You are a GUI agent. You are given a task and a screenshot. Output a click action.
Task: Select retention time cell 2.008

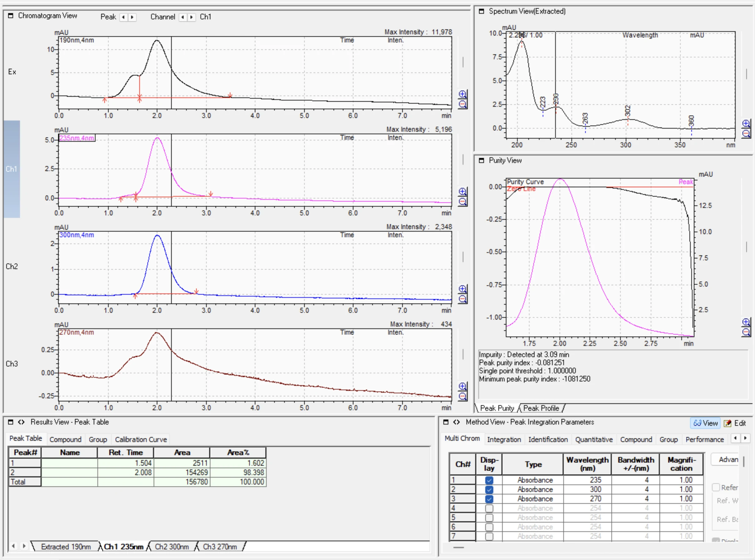click(126, 473)
